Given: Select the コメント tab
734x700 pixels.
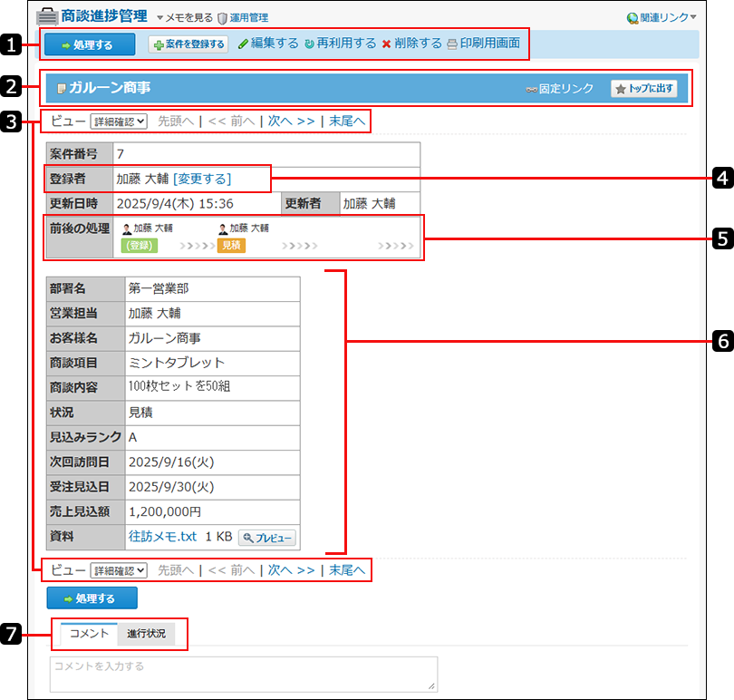Looking at the screenshot, I should (89, 633).
